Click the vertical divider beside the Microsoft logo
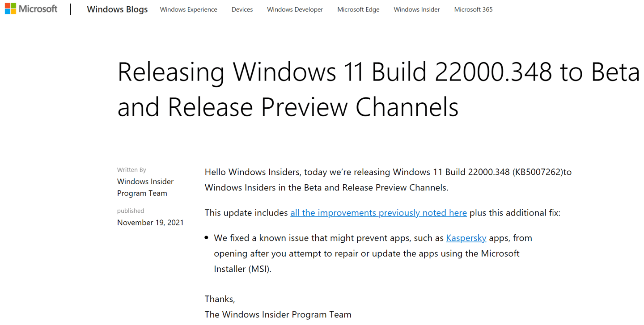Image resolution: width=644 pixels, height=325 pixels. [x=70, y=9]
